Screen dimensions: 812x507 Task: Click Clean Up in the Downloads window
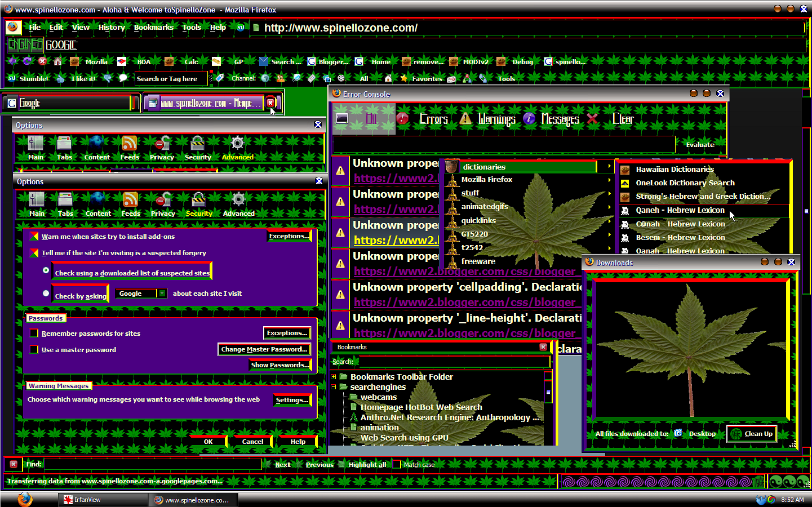click(752, 433)
